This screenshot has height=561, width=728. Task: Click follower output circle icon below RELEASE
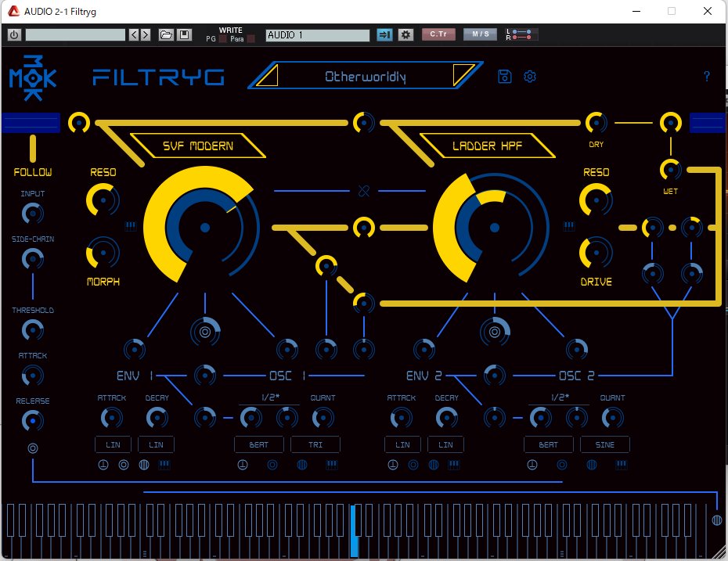33,448
